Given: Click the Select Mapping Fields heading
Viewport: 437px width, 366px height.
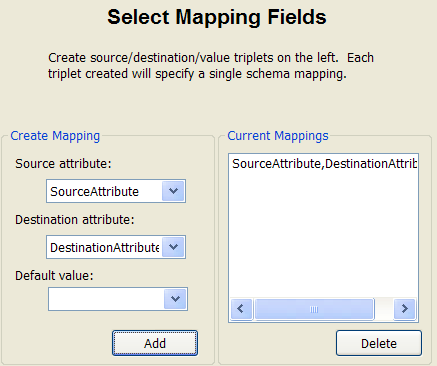Looking at the screenshot, I should [217, 17].
